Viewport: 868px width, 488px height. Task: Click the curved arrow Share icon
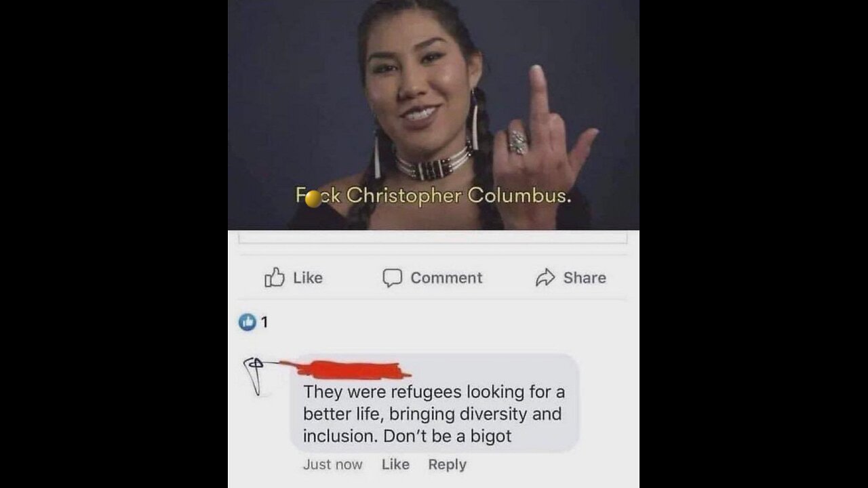point(545,277)
